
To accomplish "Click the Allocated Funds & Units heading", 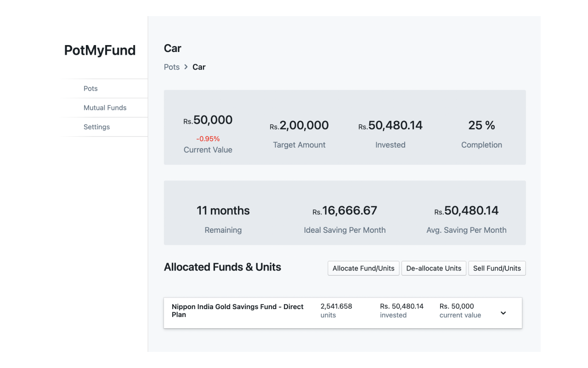I will 222,267.
